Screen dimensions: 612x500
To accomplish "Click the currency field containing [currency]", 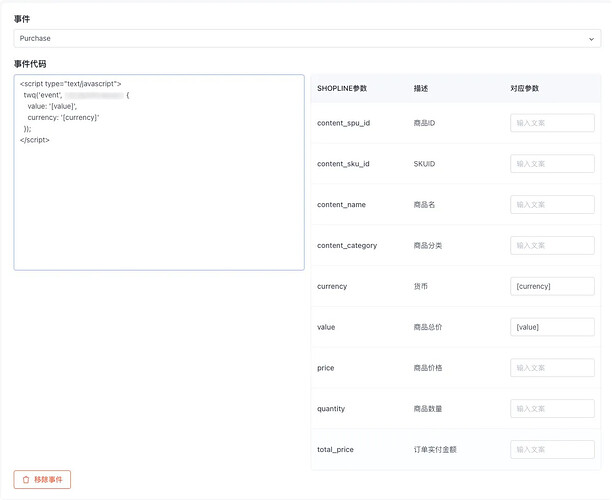I will coord(552,286).
